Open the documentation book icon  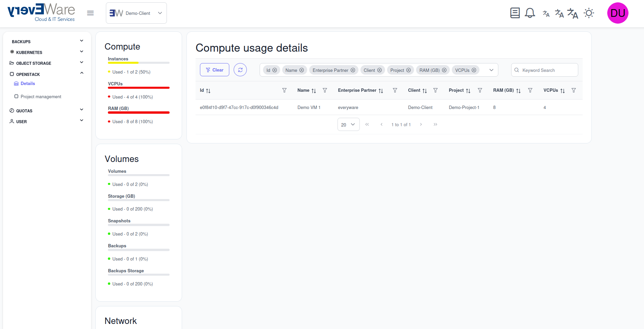tap(515, 13)
